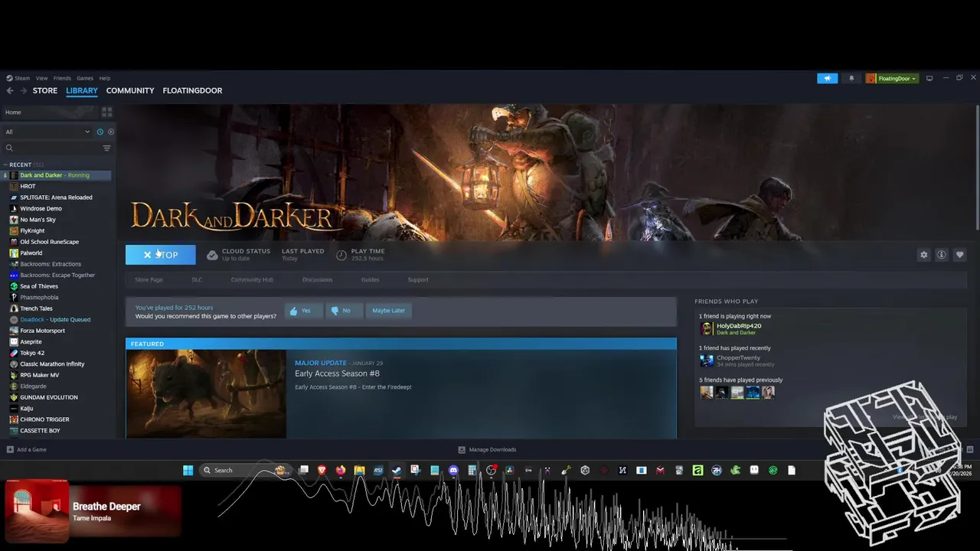The width and height of the screenshot is (980, 551).
Task: Open the View menu
Action: (41, 78)
